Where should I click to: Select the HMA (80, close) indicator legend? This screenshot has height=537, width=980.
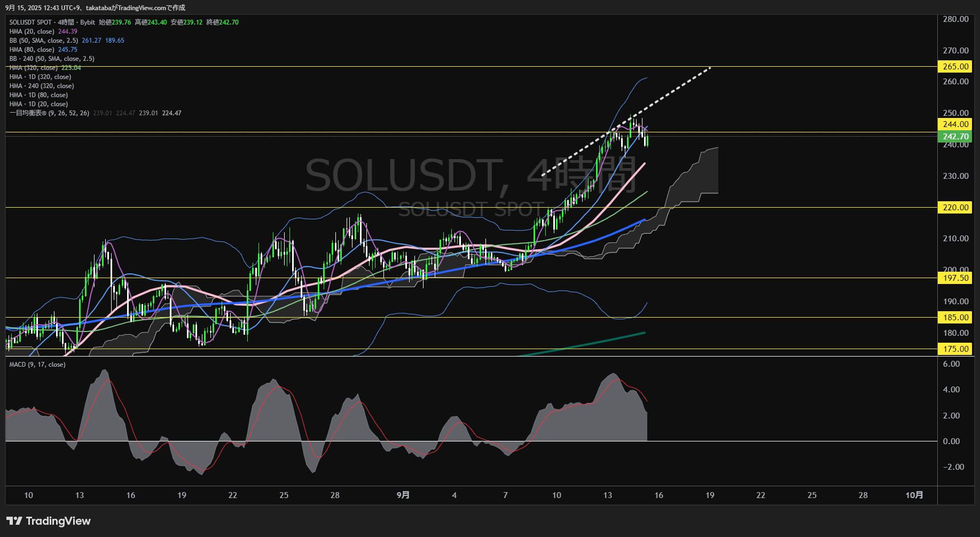click(32, 50)
